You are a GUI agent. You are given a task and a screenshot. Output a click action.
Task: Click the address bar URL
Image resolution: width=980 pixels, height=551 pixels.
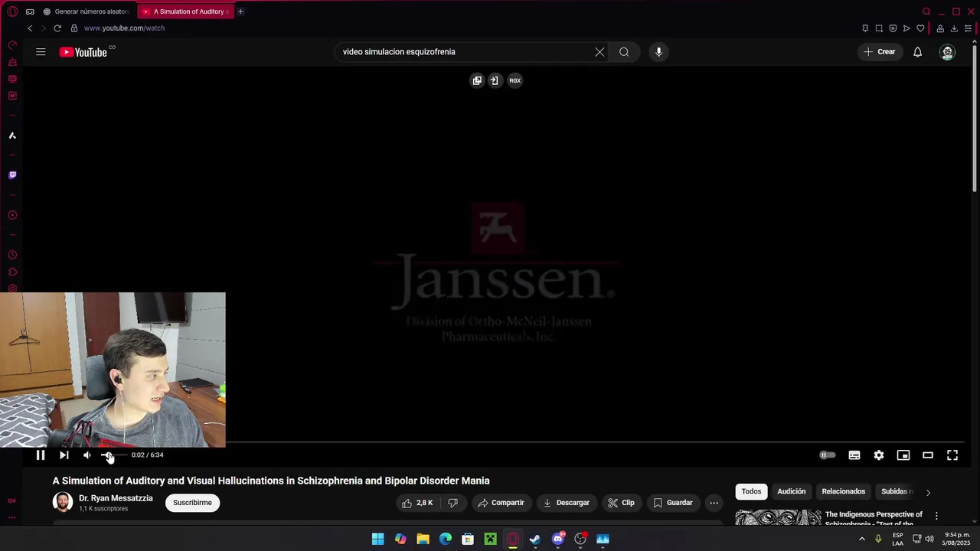point(124,28)
